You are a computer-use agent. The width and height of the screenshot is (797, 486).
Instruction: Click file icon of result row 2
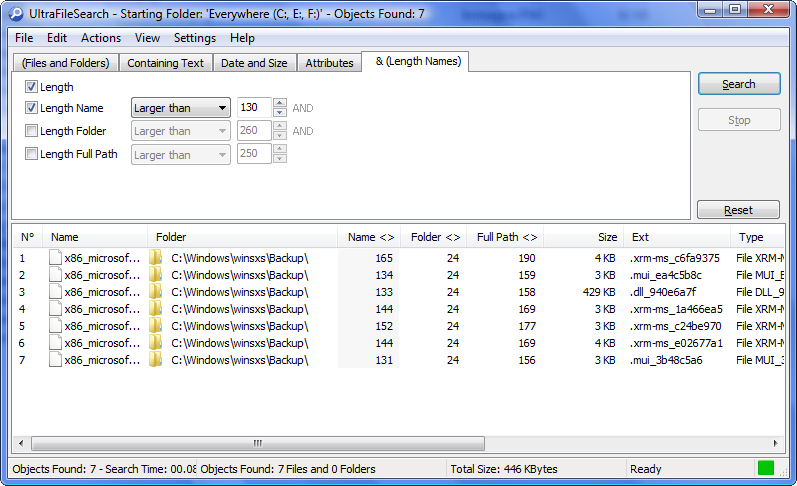[x=55, y=275]
